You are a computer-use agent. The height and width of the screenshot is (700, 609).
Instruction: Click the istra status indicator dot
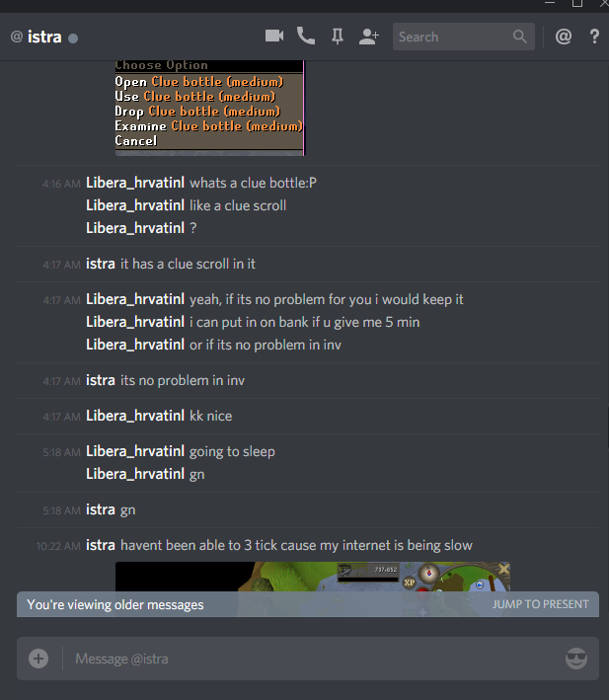click(73, 39)
